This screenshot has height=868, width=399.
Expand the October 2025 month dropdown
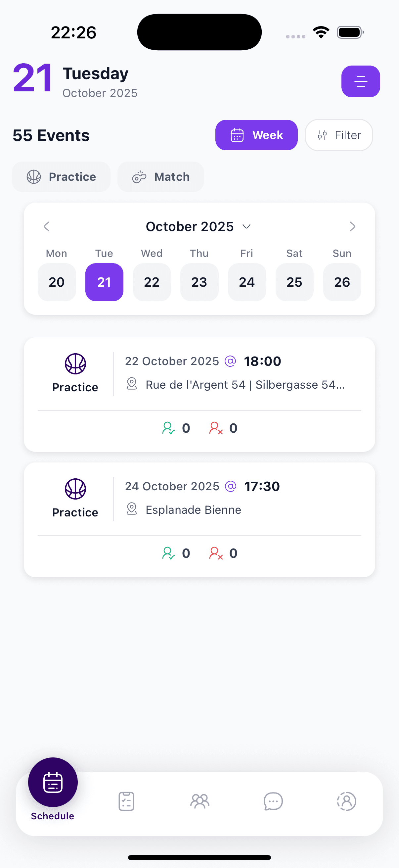[x=197, y=226]
